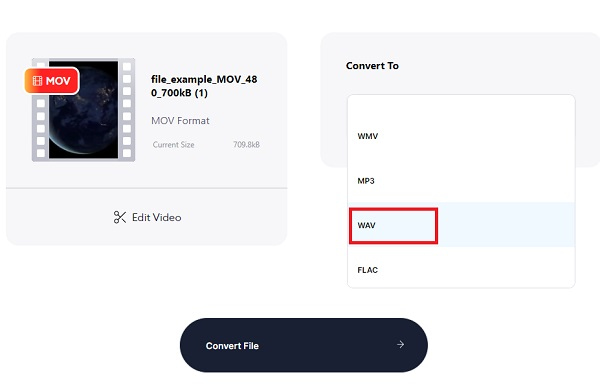Choose MP3 as the output format
600x384 pixels.
click(x=461, y=181)
